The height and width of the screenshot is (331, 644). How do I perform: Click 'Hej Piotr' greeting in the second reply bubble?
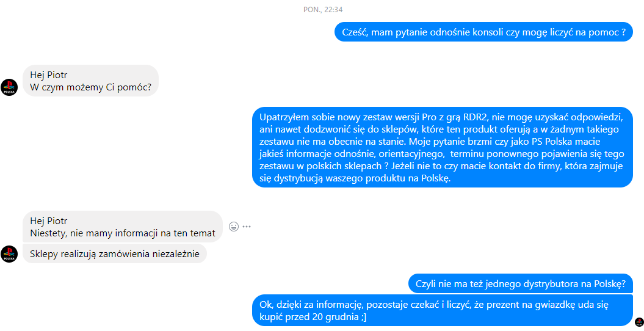coord(48,221)
